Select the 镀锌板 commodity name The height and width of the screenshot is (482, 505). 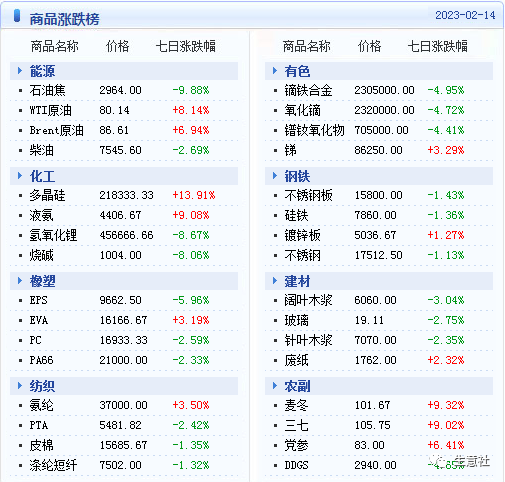[x=302, y=235]
